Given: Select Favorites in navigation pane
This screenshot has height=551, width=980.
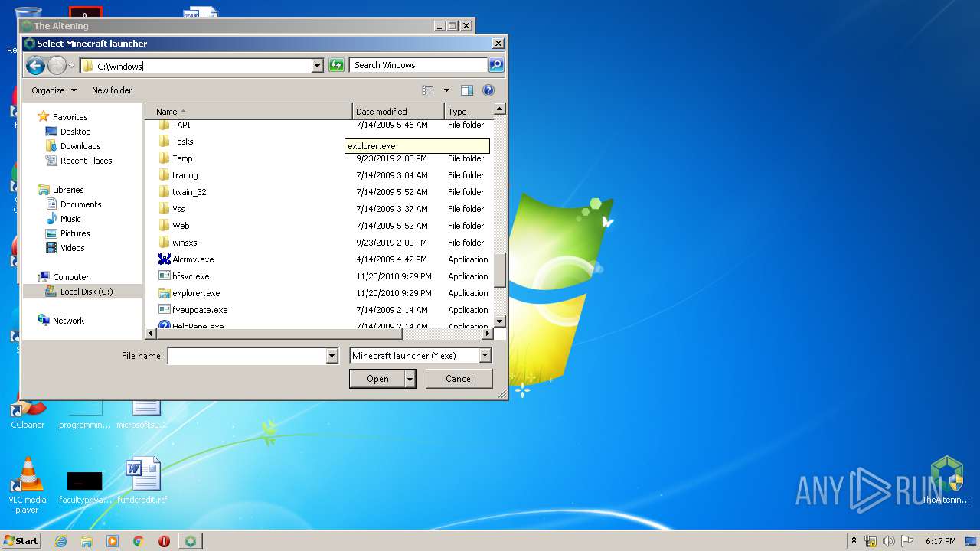Looking at the screenshot, I should coord(70,117).
